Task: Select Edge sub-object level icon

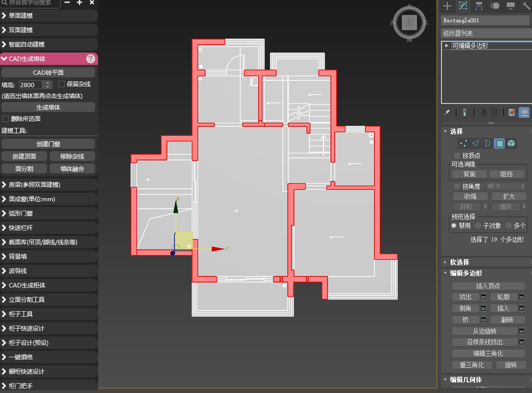Action: click(x=476, y=143)
